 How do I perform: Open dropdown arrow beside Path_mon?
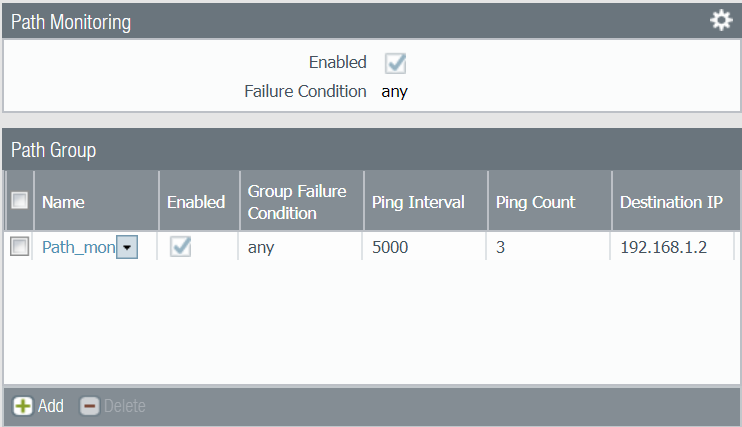click(x=126, y=248)
